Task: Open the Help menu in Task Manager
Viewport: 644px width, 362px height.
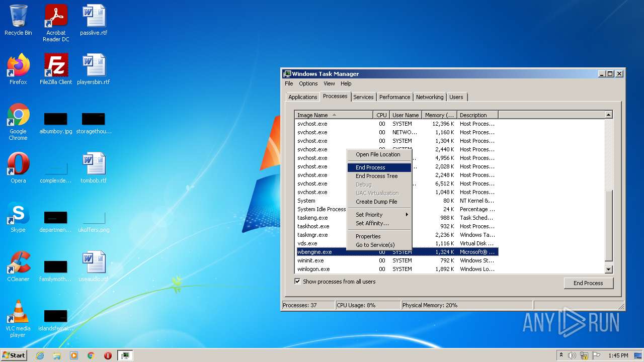Action: coord(346,83)
